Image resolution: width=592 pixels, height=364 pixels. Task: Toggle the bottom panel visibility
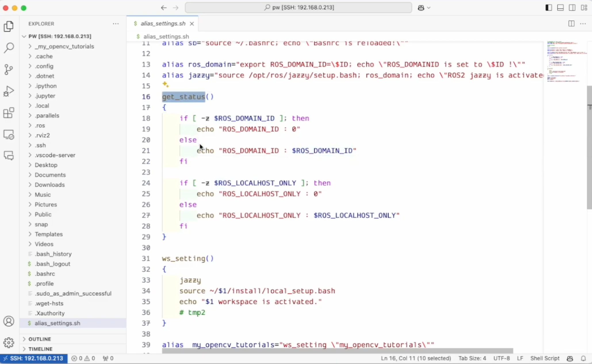click(560, 8)
